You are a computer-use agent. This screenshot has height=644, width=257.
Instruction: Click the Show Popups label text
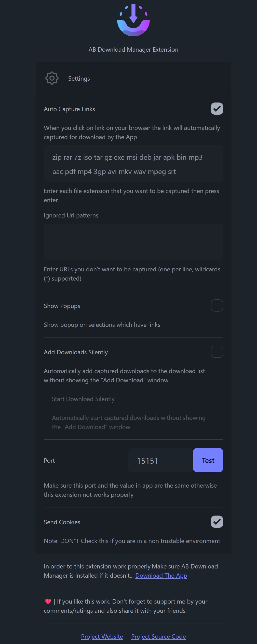(x=62, y=306)
